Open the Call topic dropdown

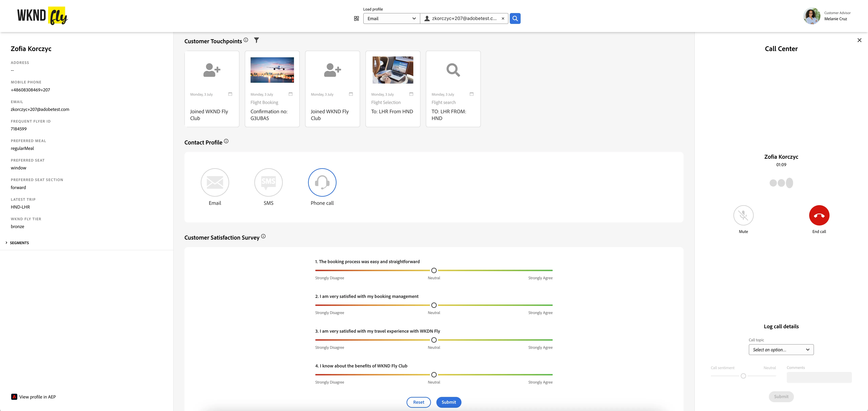point(781,350)
